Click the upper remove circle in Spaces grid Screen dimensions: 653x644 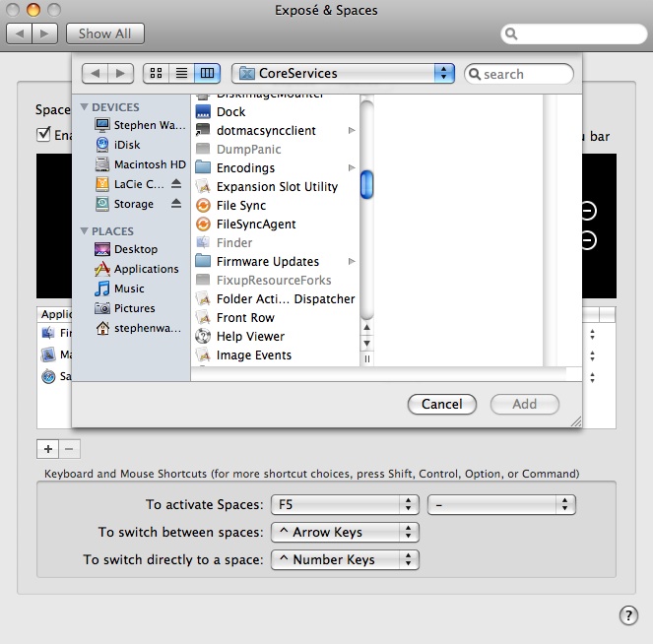click(588, 211)
